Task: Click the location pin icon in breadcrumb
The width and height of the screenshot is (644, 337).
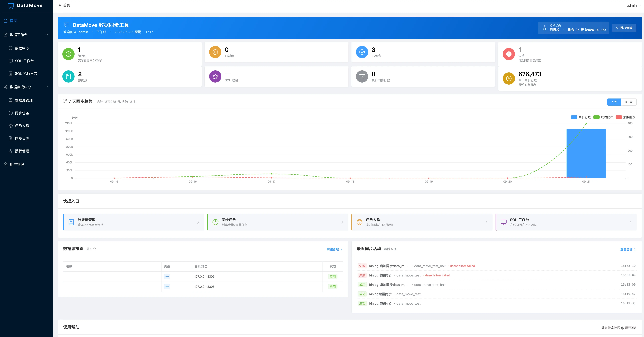Action: [x=60, y=5]
